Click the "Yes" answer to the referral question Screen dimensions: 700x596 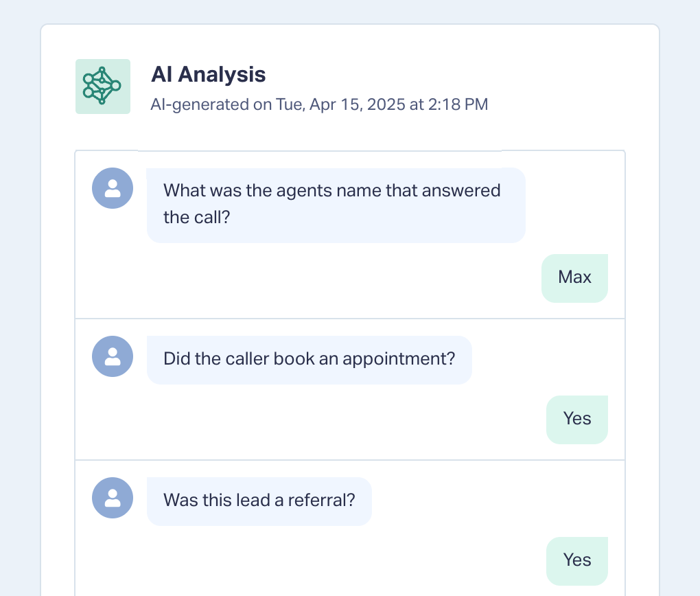[576, 560]
